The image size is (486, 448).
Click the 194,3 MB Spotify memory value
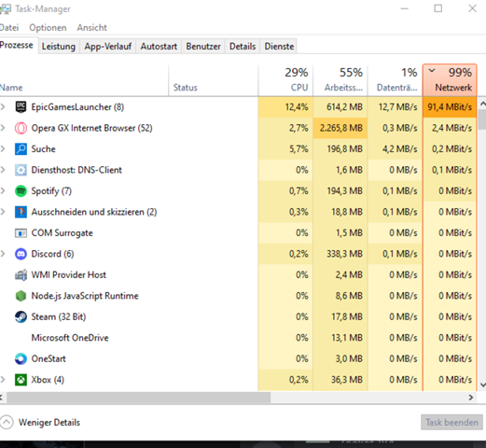point(344,191)
